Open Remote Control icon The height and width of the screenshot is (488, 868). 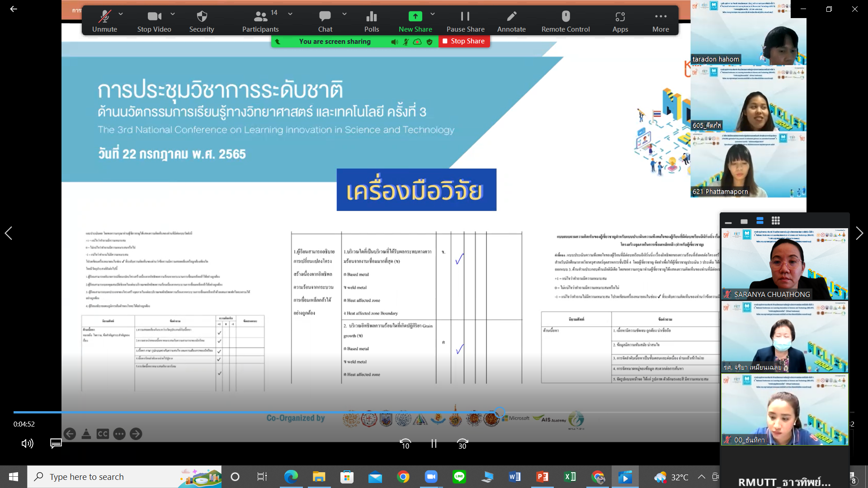[x=566, y=17]
